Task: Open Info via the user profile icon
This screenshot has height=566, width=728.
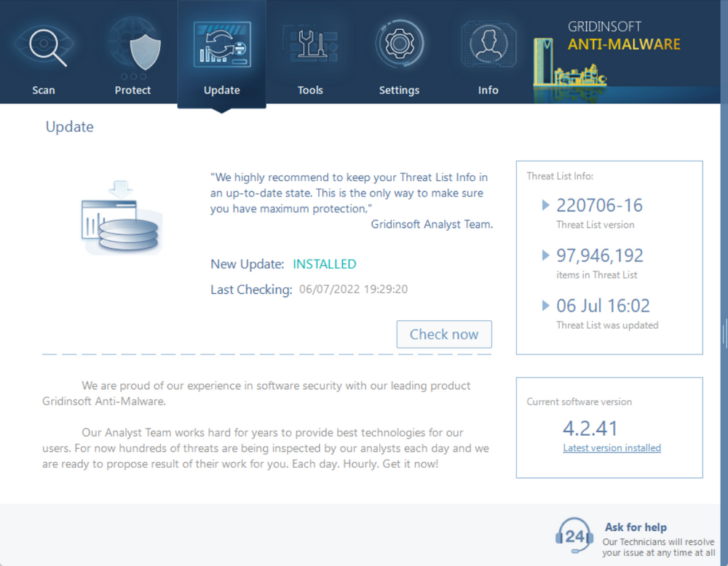Action: (x=488, y=44)
